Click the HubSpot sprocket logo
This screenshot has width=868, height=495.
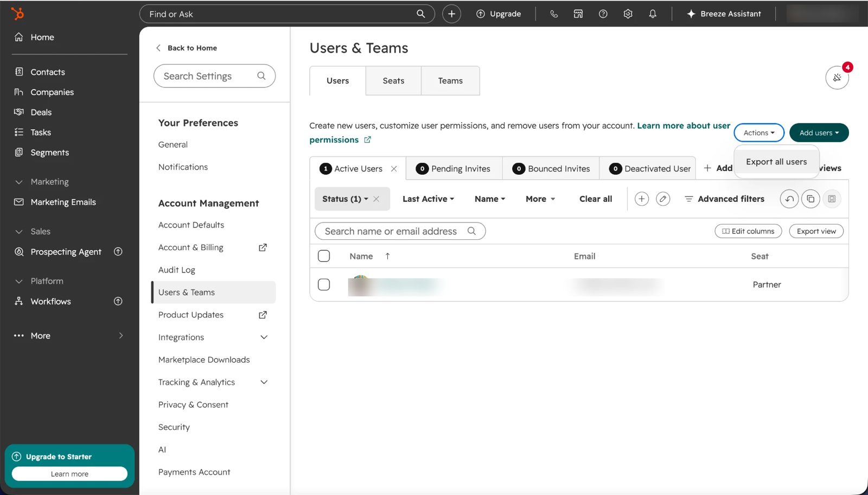(x=17, y=14)
